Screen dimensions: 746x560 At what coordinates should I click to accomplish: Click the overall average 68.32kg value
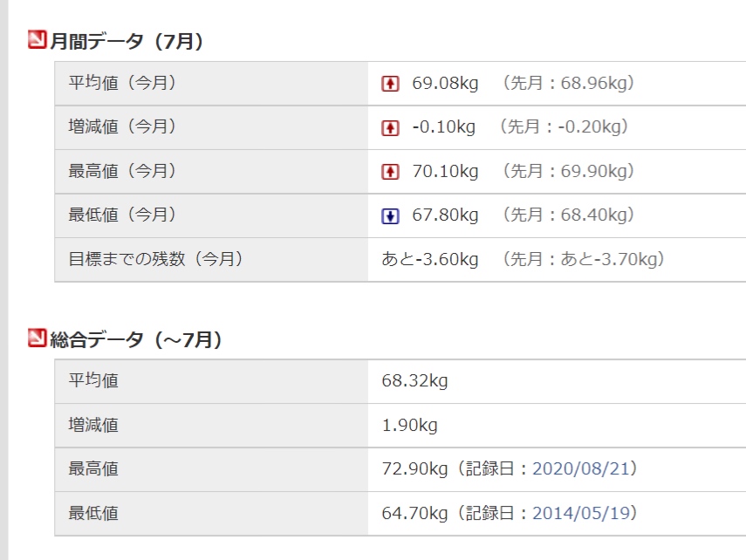click(414, 380)
